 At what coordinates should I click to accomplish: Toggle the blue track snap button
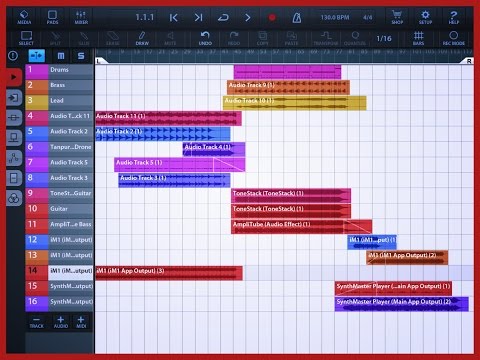37,56
